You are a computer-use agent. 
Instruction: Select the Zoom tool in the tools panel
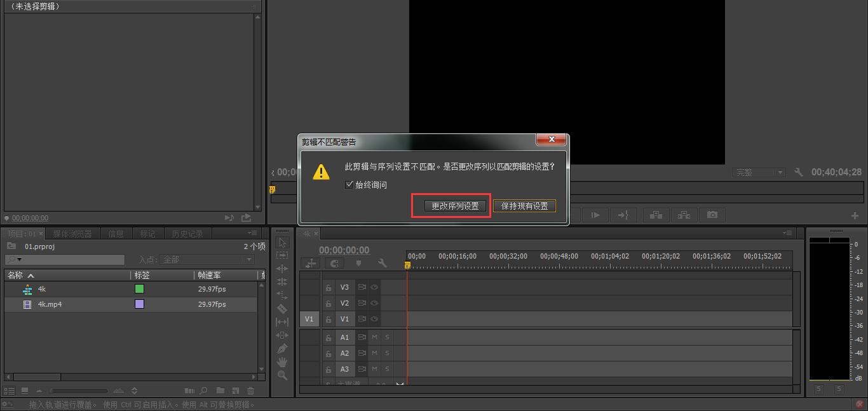click(282, 375)
